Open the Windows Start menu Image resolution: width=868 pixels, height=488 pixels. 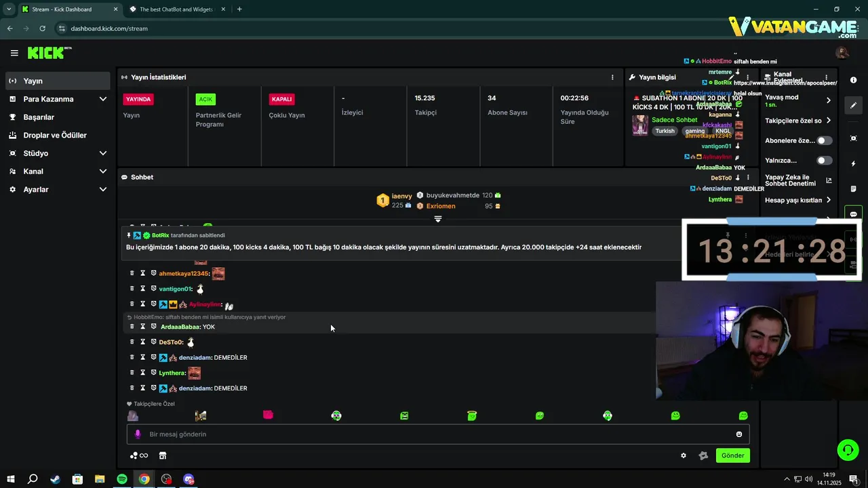(11, 479)
